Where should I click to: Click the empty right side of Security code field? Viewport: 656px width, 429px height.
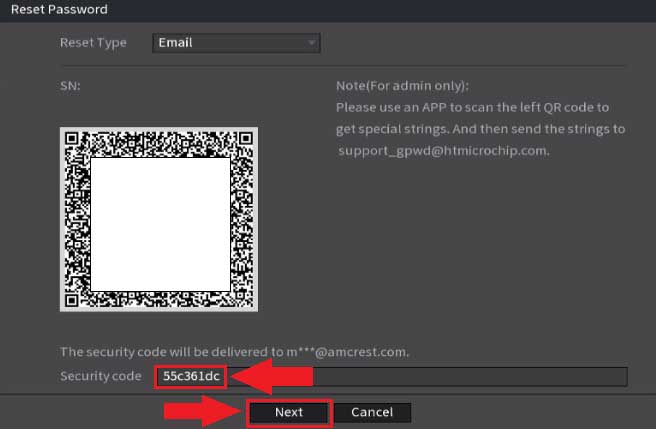click(x=470, y=376)
